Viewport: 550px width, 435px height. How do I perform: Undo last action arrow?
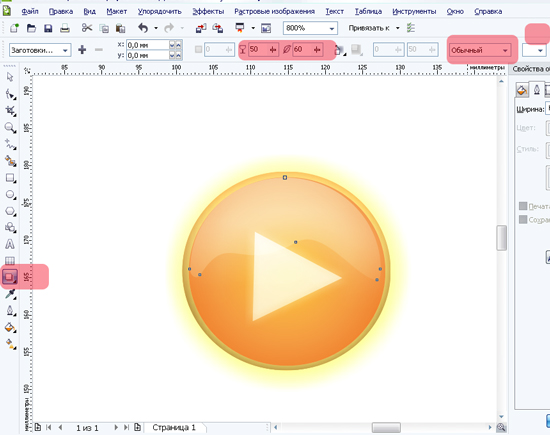[143, 28]
